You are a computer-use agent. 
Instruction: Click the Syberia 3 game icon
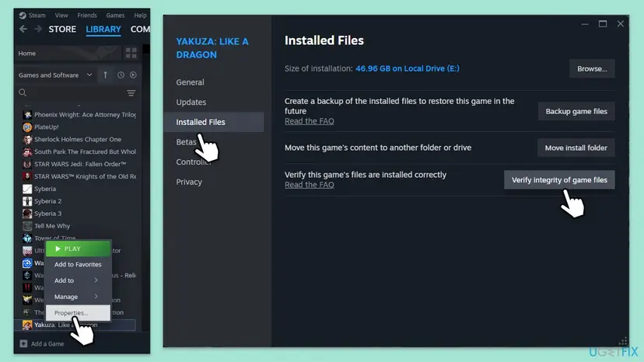point(27,214)
